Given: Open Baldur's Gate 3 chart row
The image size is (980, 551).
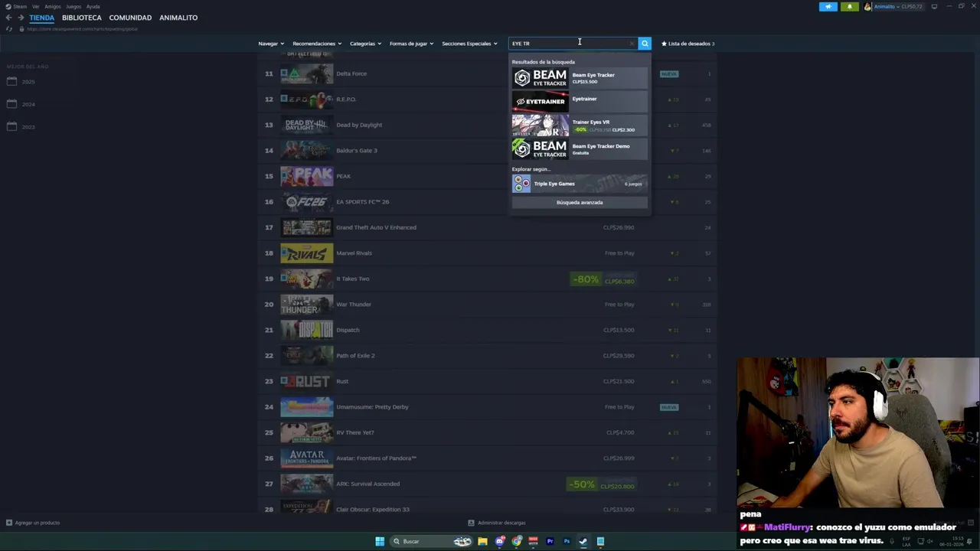Looking at the screenshot, I should coord(487,150).
